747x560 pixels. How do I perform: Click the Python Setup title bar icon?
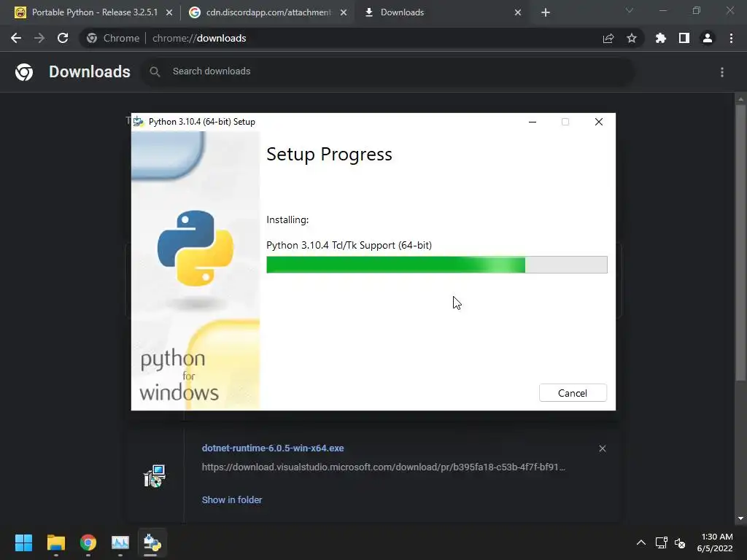click(139, 122)
